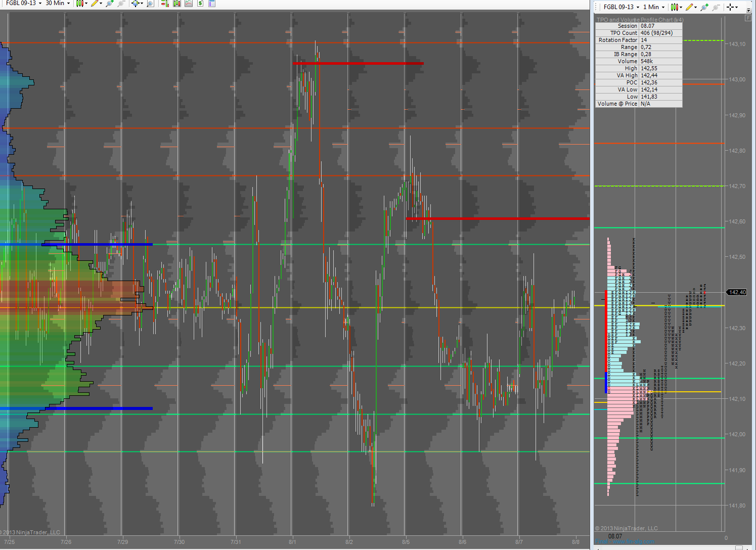Open instrument selector FGBL 09-13 on 30 Min chart
Screen dimensions: 756x550
24,4
